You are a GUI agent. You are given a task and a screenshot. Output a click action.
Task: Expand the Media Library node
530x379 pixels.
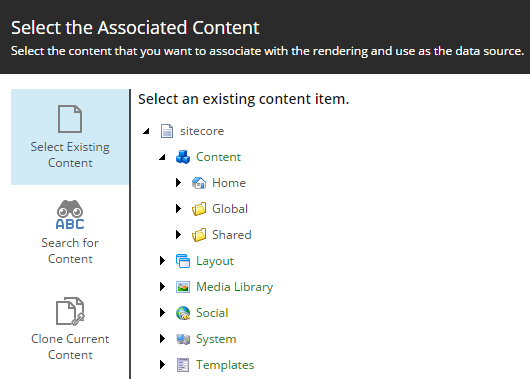(x=162, y=287)
